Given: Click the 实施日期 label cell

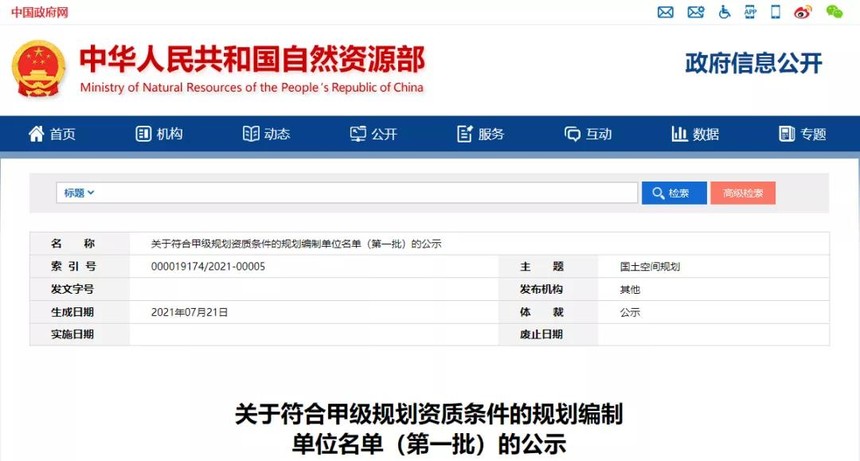Looking at the screenshot, I should (x=80, y=334).
